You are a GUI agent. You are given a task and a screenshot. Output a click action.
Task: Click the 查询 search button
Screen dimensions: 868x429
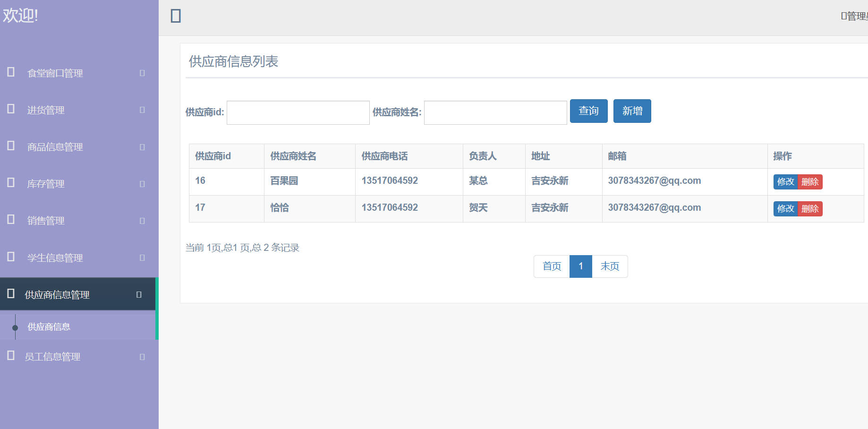588,111
